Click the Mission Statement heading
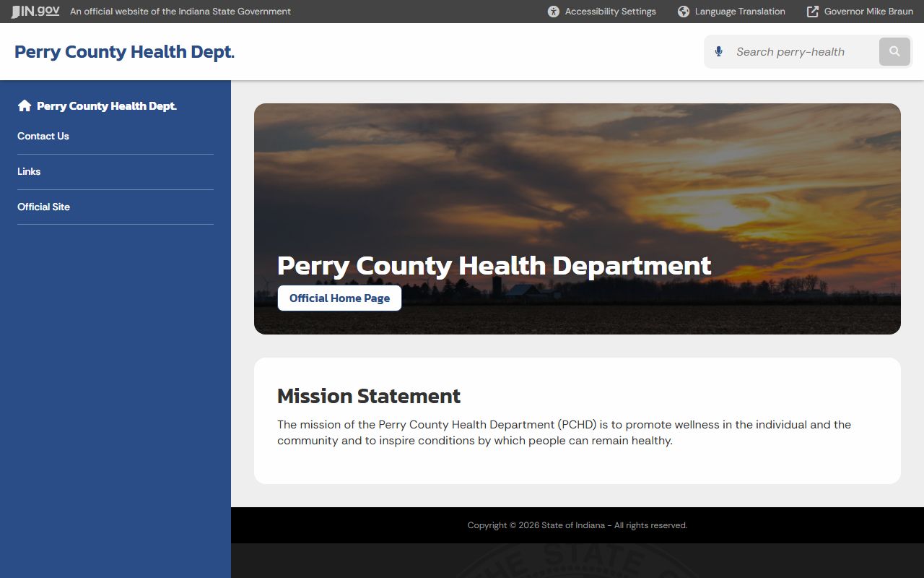The width and height of the screenshot is (924, 578). pos(369,396)
